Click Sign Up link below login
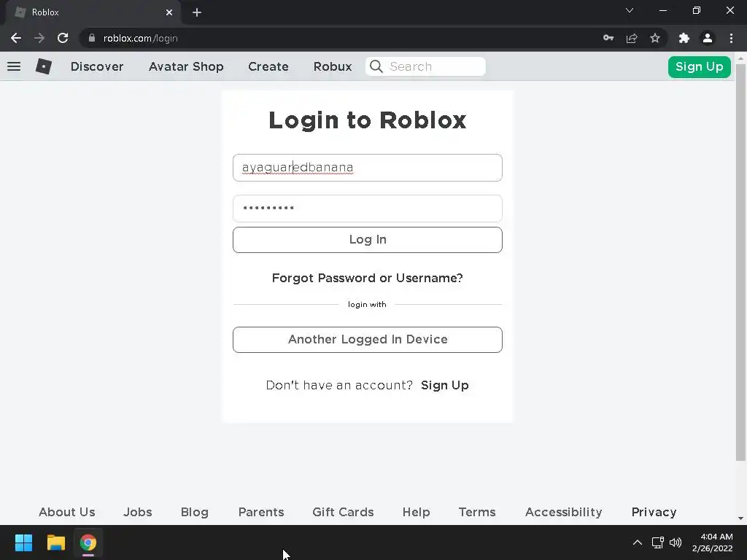 point(444,385)
